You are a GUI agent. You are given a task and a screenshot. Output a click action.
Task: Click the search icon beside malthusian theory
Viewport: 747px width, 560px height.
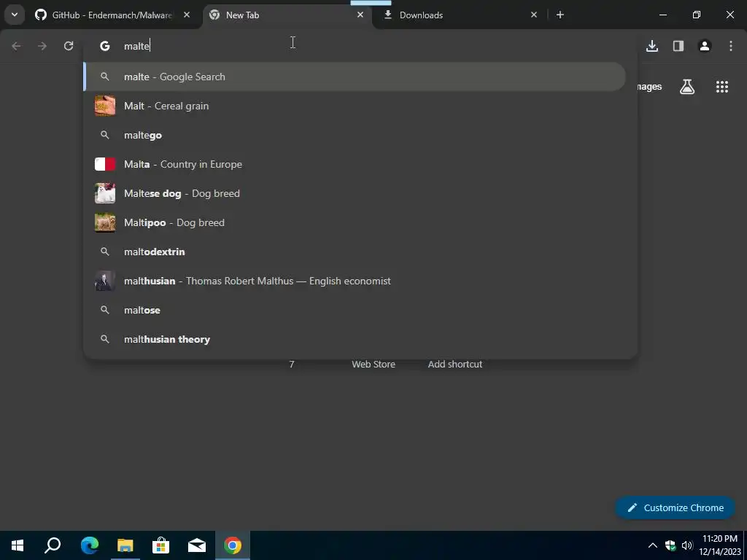[x=105, y=339]
